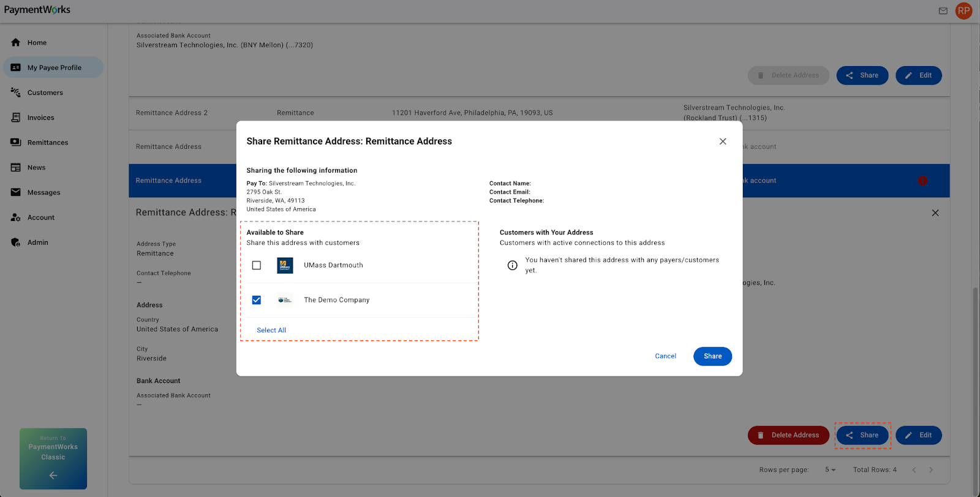Click the 'Customers with Your Address' heading
The image size is (980, 497).
(546, 233)
